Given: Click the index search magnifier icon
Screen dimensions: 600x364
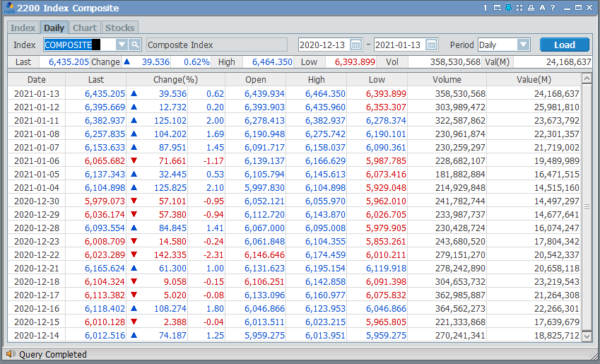Looking at the screenshot, I should tap(134, 45).
